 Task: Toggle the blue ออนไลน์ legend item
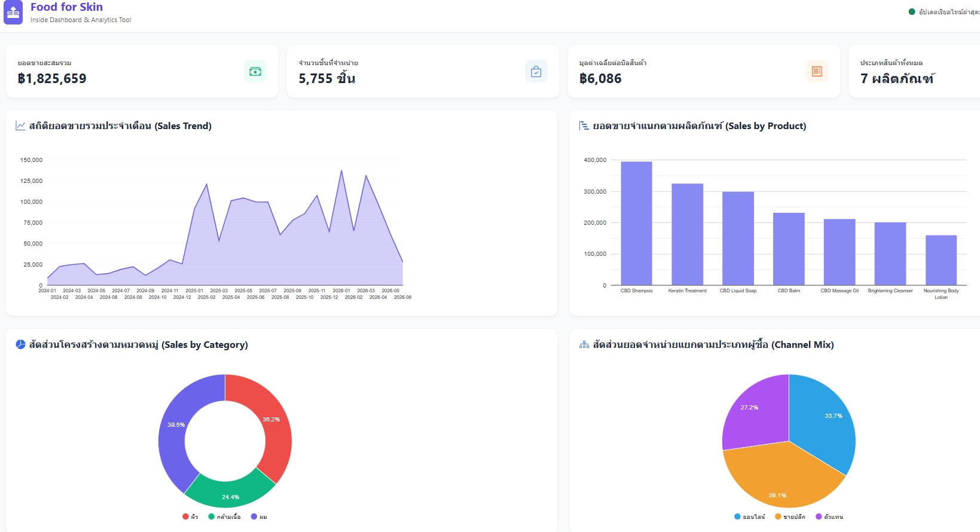[x=750, y=516]
